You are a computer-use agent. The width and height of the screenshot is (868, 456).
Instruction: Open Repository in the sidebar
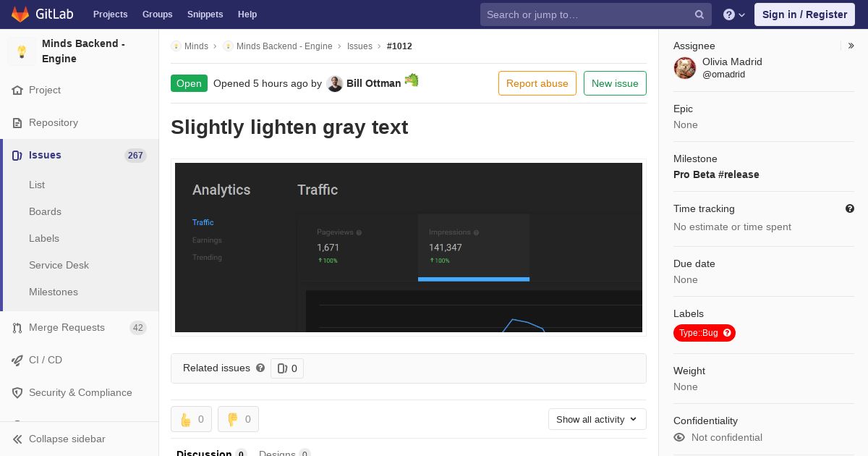click(54, 123)
